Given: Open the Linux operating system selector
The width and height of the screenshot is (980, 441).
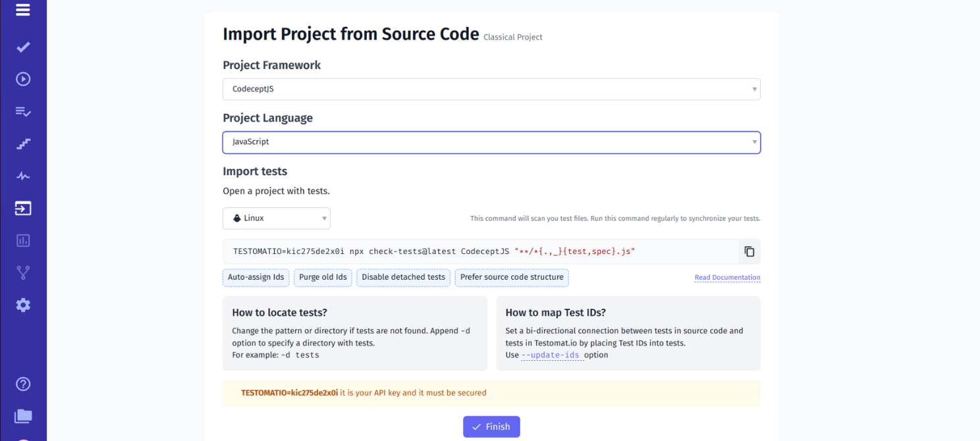Looking at the screenshot, I should pos(276,218).
